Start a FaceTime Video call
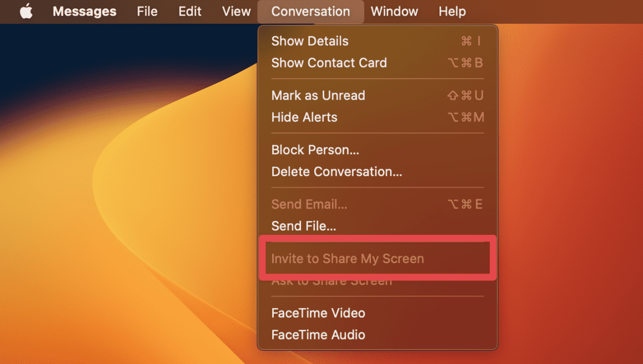The width and height of the screenshot is (643, 364). click(318, 313)
